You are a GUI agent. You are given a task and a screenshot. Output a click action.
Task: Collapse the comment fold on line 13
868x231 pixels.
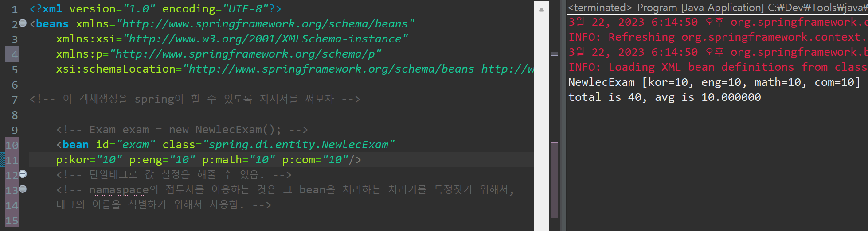coord(23,189)
